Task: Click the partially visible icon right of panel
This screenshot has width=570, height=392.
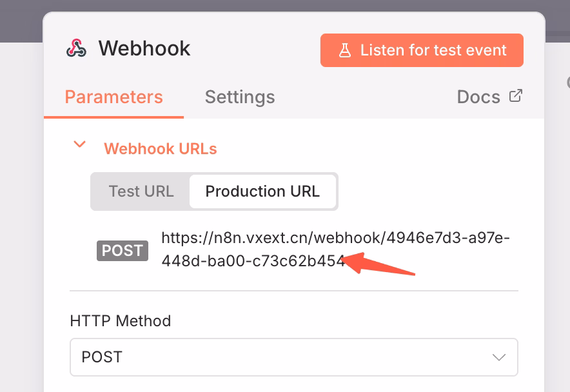Action: coord(567,83)
